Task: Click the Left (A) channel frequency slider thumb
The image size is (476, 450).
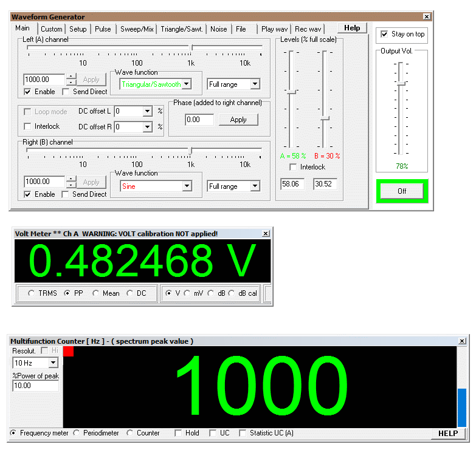Action: pyautogui.click(x=191, y=47)
